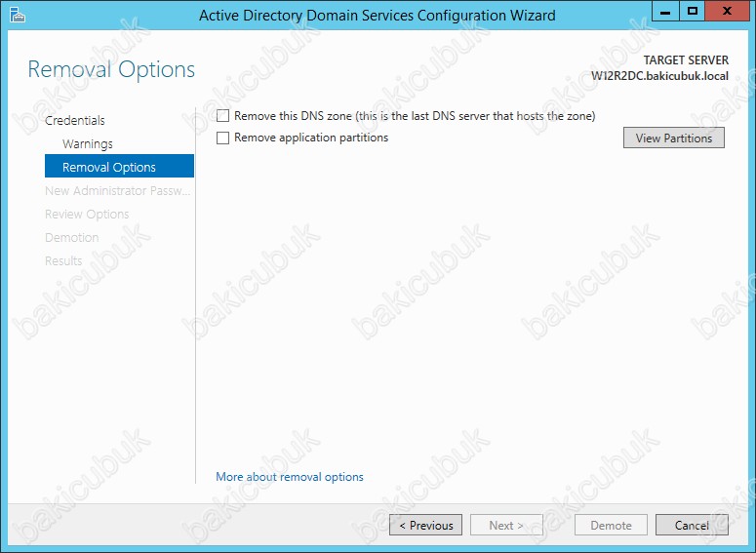Go back with the Previous button
756x553 pixels.
coord(425,525)
